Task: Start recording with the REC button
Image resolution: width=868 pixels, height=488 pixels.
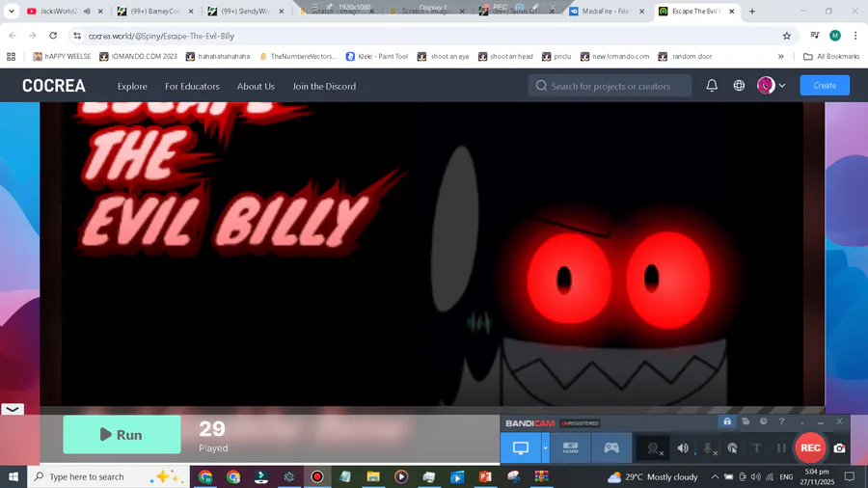Action: [810, 448]
